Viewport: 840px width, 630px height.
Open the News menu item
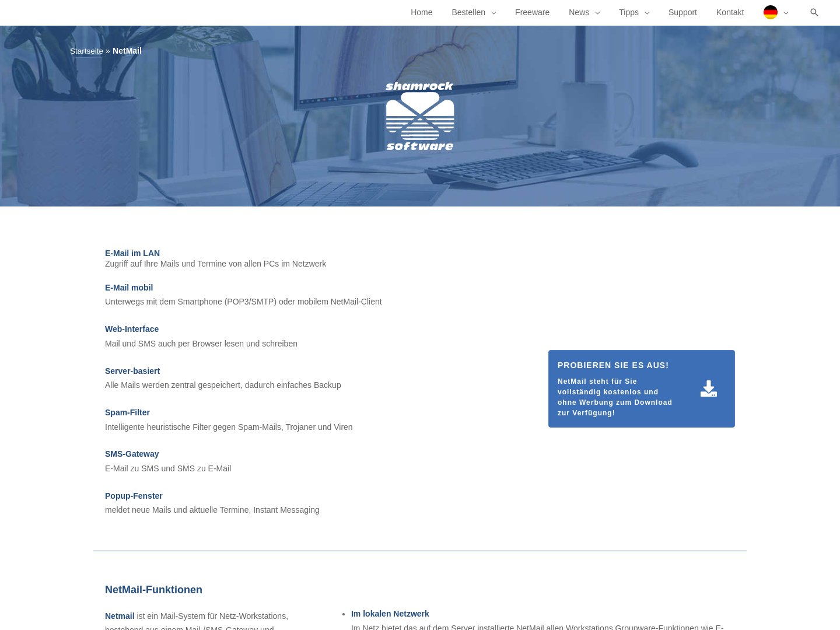(x=579, y=12)
